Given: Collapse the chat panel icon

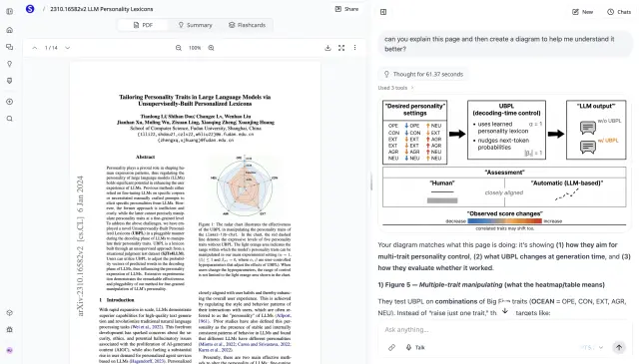Looking at the screenshot, I should coord(383,12).
